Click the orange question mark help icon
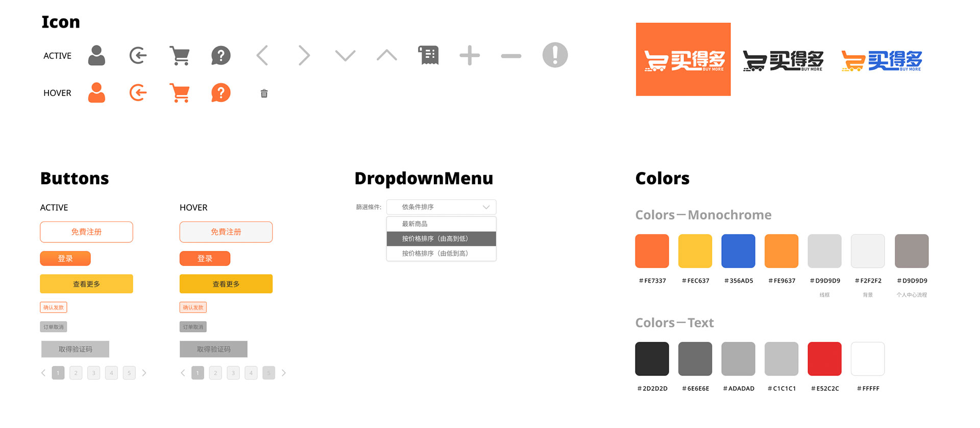 click(221, 93)
